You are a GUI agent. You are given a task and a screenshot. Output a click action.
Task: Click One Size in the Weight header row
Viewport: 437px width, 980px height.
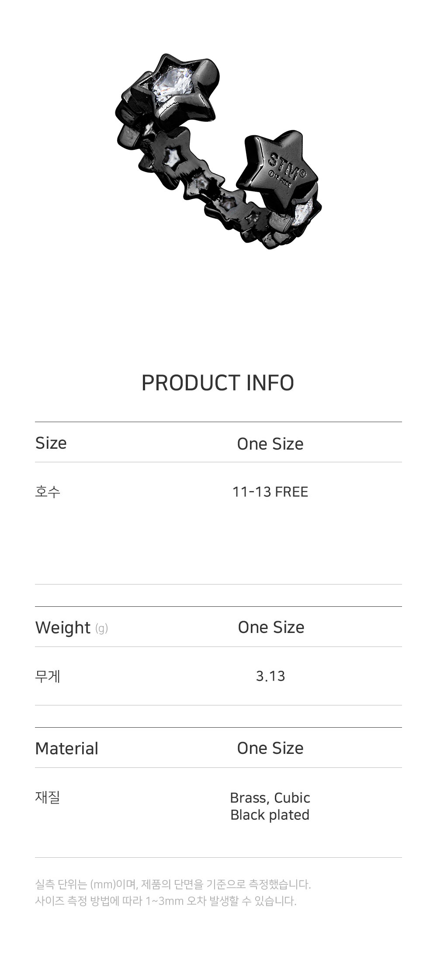tap(271, 627)
